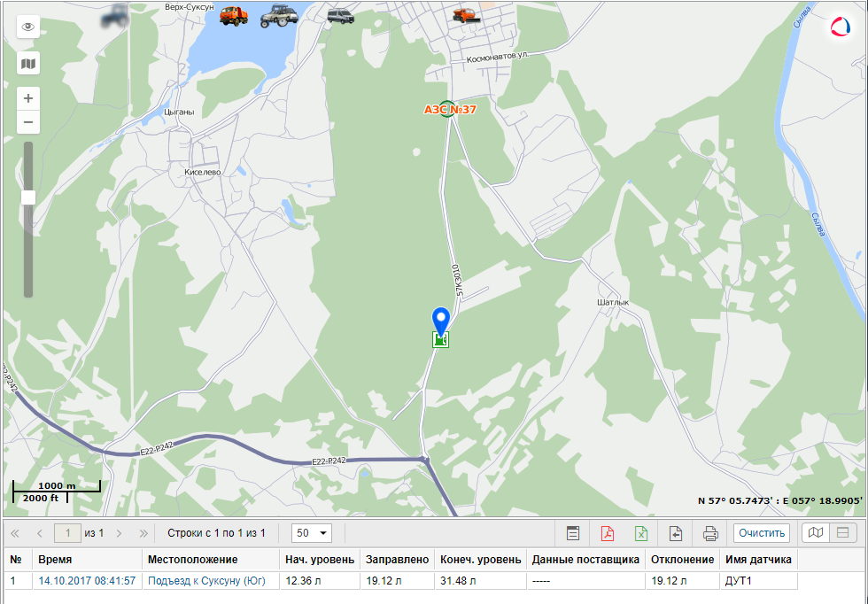Viewport: 868px width, 604px height.
Task: Select the orange dump truck vehicle icon
Action: [234, 16]
